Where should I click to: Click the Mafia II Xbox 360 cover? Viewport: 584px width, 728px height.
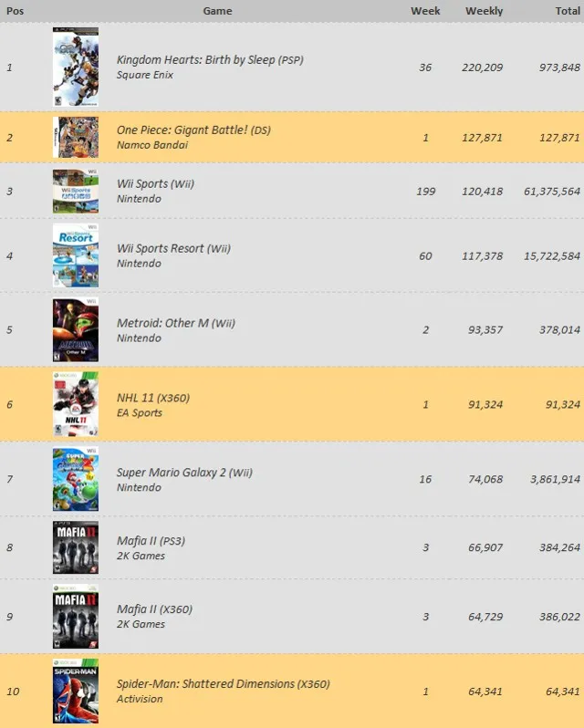[x=76, y=616]
